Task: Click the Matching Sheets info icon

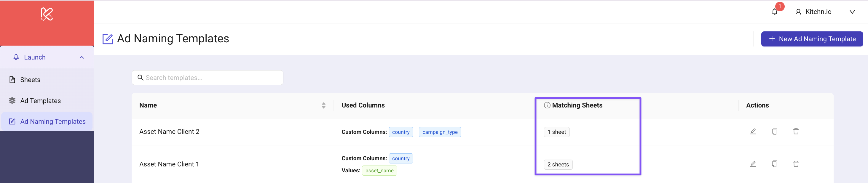Action: [x=547, y=105]
